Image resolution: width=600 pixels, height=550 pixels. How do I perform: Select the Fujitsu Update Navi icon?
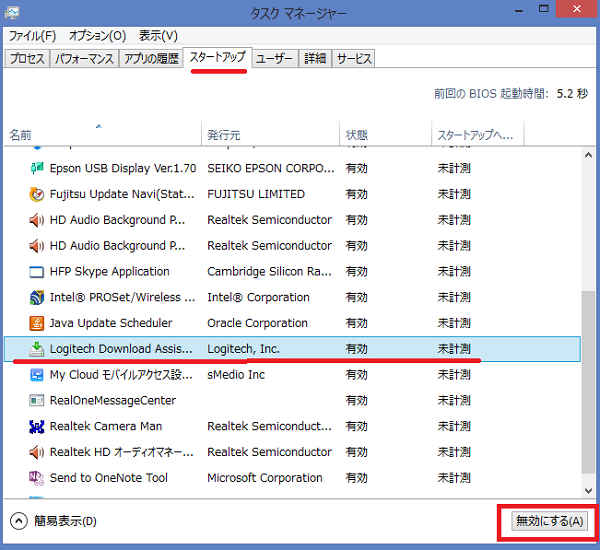[x=37, y=194]
